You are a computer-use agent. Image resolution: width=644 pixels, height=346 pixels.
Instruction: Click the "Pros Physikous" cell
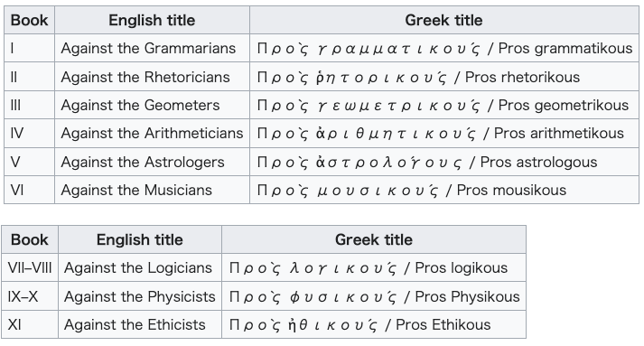pos(374,296)
